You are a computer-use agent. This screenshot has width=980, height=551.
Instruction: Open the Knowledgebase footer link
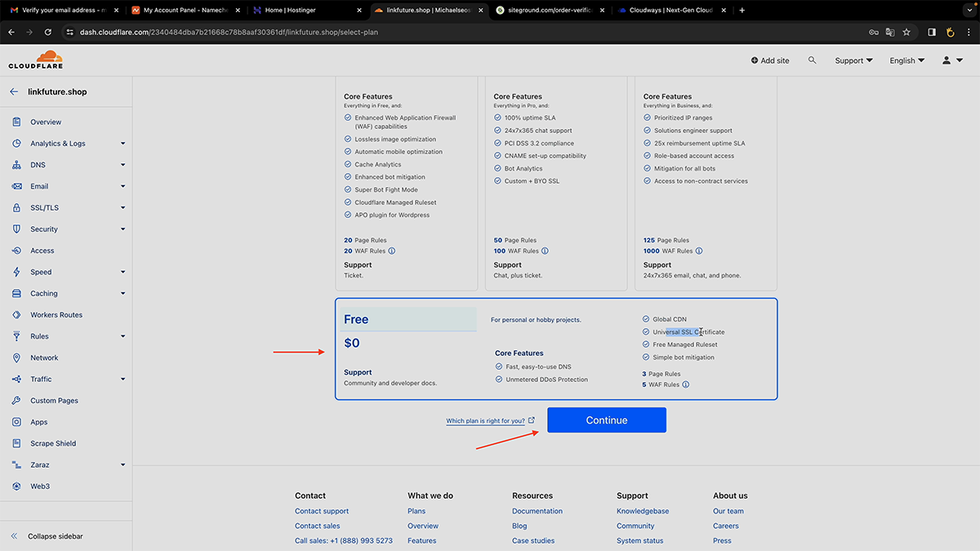[x=643, y=511]
